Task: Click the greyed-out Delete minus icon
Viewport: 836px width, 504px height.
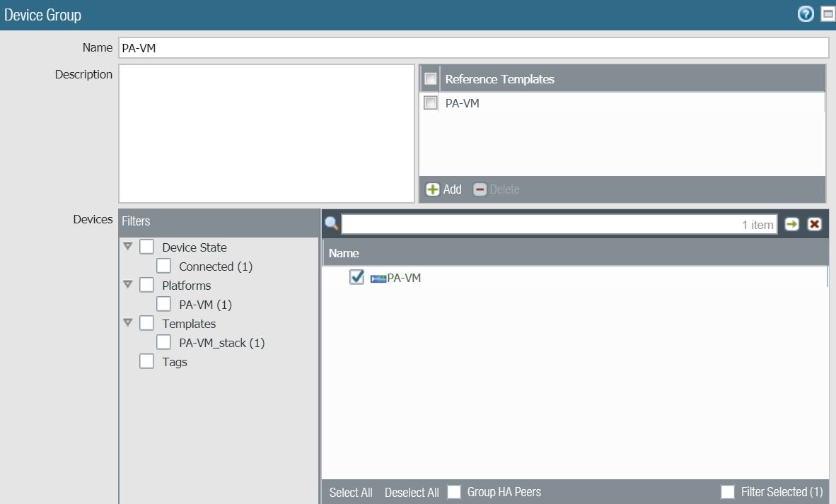Action: point(480,189)
